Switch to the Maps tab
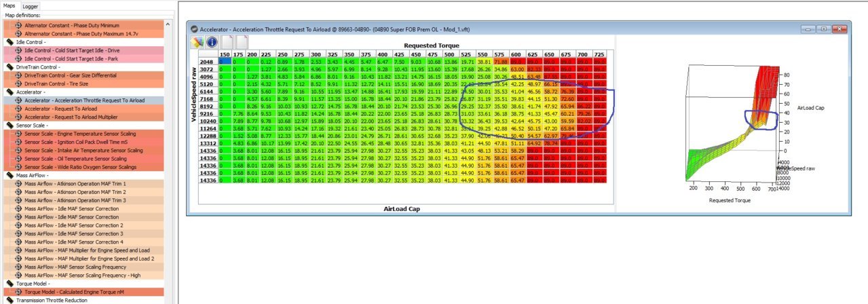 click(x=10, y=5)
